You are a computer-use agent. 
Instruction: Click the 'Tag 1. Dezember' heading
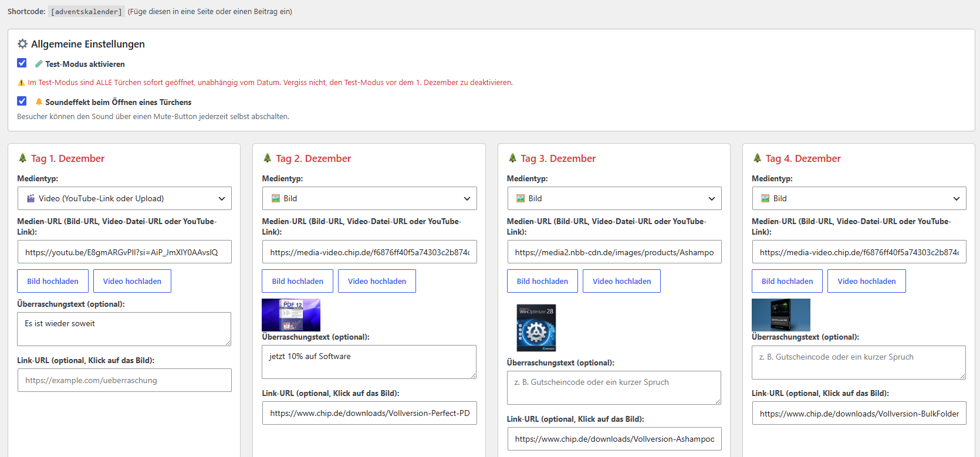pyautogui.click(x=67, y=158)
